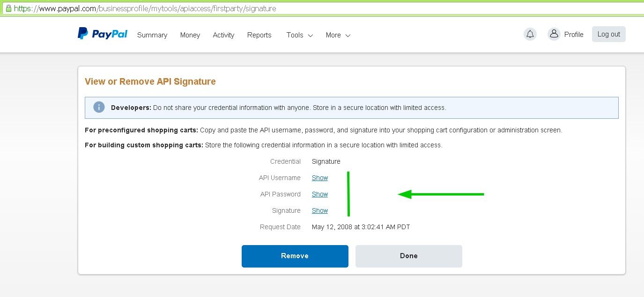Open the Reports section
Image resolution: width=644 pixels, height=297 pixels.
click(x=259, y=35)
